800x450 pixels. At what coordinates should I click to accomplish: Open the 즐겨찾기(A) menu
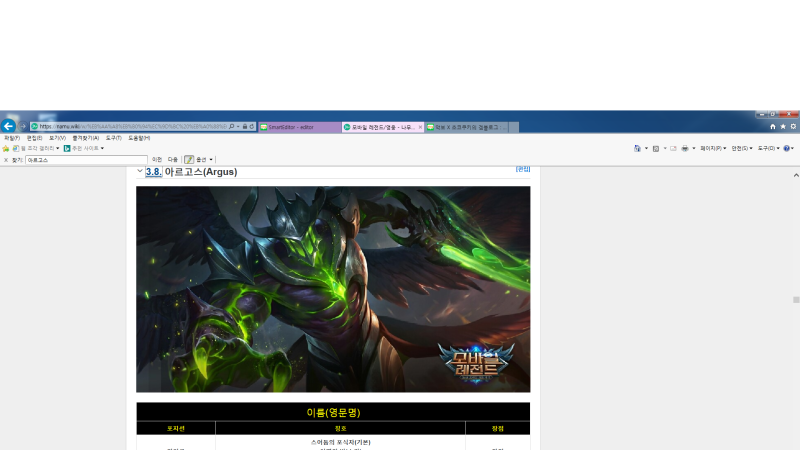[x=86, y=138]
